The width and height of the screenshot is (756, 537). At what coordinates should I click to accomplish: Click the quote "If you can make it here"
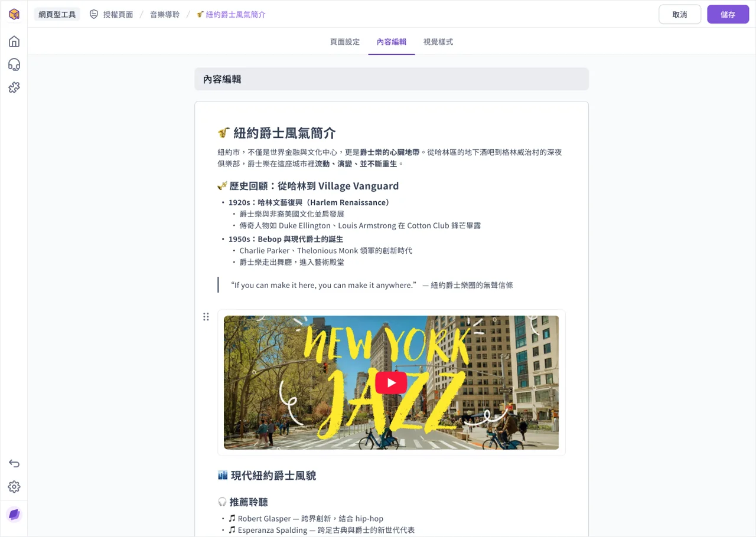tap(372, 285)
